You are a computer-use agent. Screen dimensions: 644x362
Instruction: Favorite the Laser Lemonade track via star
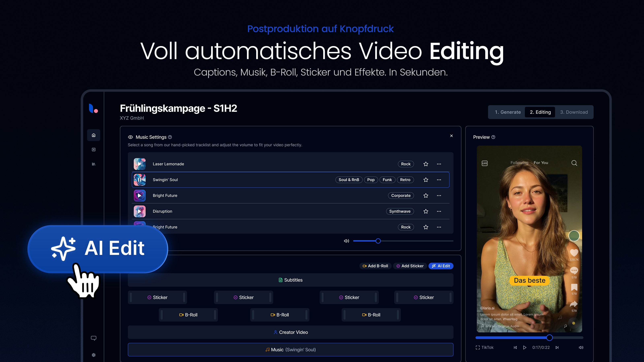pyautogui.click(x=426, y=164)
